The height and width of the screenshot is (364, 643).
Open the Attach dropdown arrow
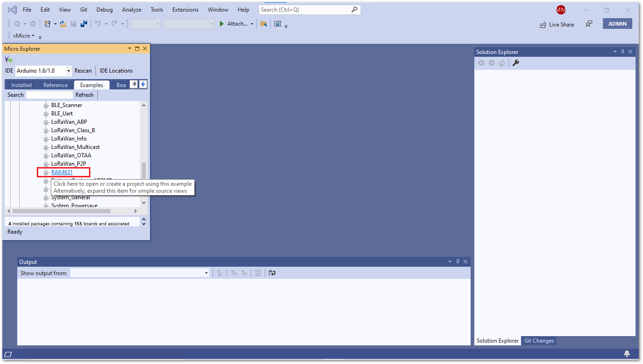[252, 24]
